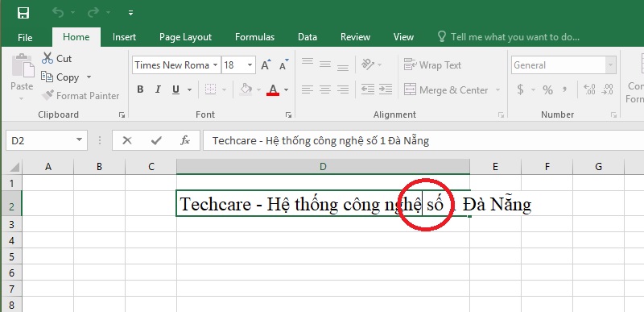Switch to the Page Layout tab
Image resolution: width=644 pixels, height=312 pixels.
pos(185,37)
